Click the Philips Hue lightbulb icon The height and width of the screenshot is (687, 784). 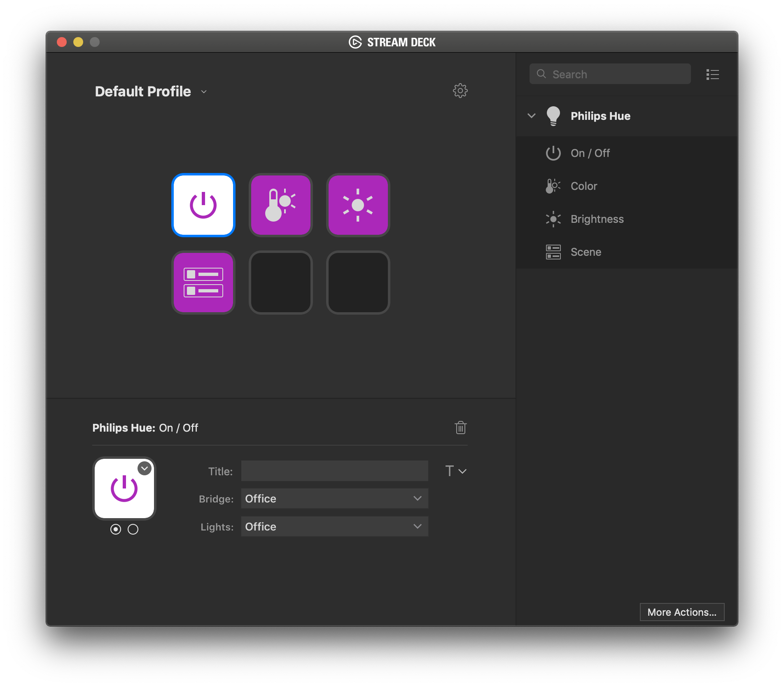pyautogui.click(x=553, y=116)
